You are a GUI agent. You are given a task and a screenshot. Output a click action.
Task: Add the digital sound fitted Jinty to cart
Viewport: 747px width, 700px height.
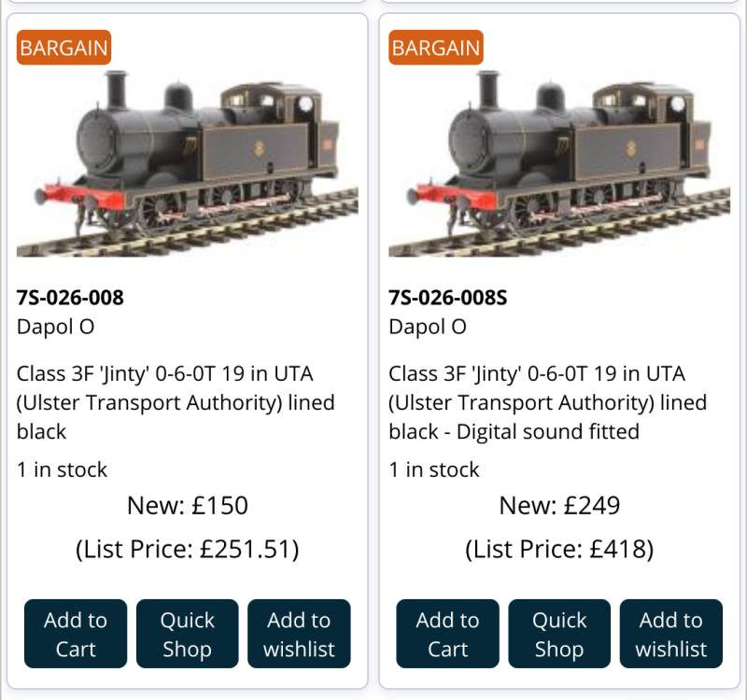447,634
